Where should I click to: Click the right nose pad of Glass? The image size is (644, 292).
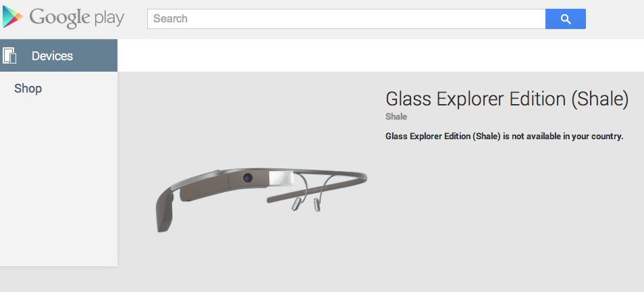coord(317,205)
